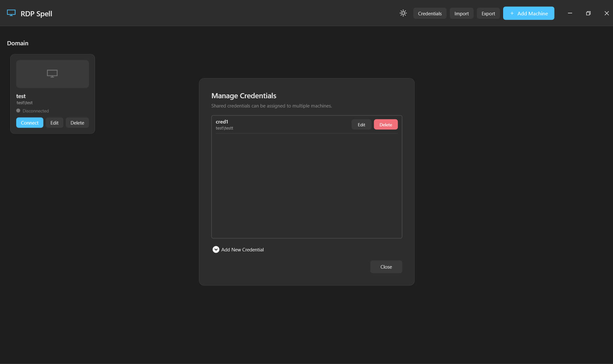Select the minimize window icon
Image resolution: width=613 pixels, height=364 pixels.
click(x=570, y=13)
